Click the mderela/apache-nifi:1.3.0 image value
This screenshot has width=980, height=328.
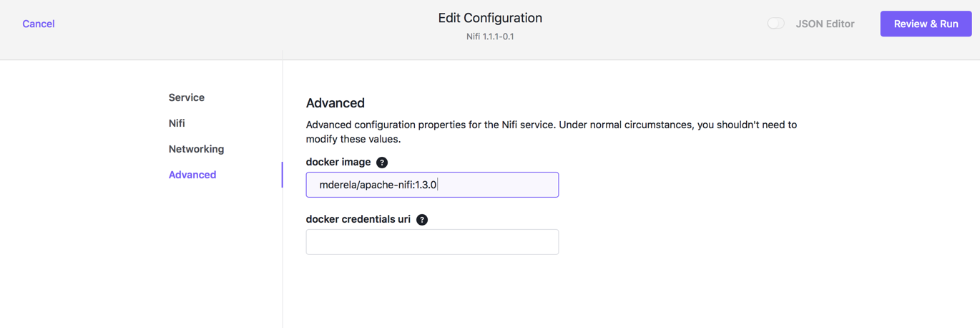pyautogui.click(x=378, y=185)
